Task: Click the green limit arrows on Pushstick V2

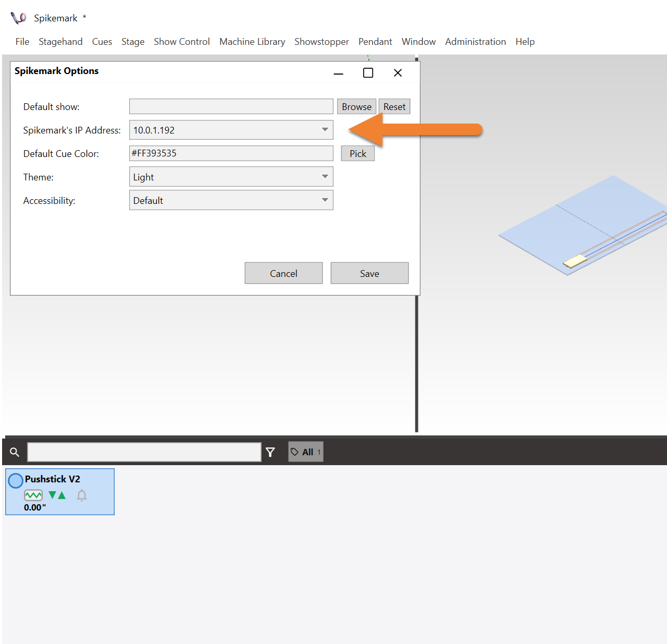Action: point(57,495)
